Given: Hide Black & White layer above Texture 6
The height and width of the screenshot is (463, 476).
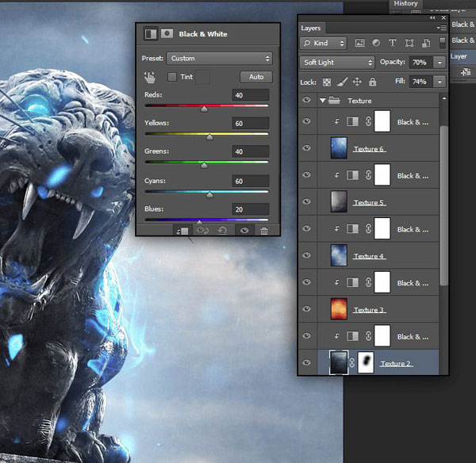Looking at the screenshot, I should coord(306,121).
